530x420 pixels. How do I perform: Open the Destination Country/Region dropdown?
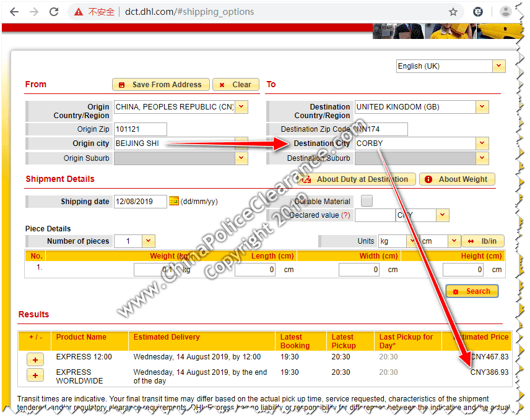point(482,106)
